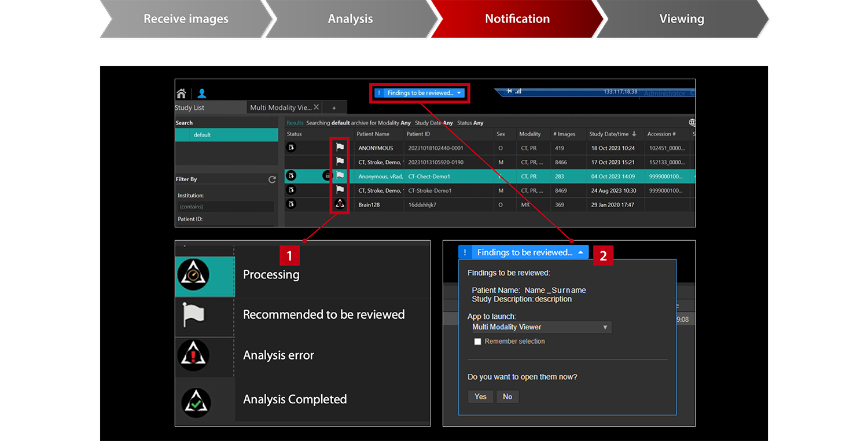Screen dimensions: 868x441
Task: Select the Viewing workflow step
Action: click(x=682, y=19)
